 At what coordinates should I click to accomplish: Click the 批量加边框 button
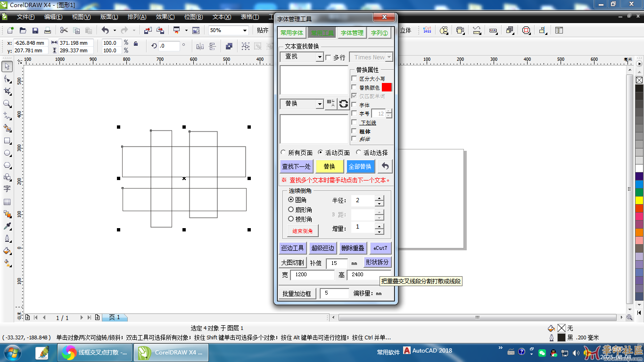coord(297,293)
